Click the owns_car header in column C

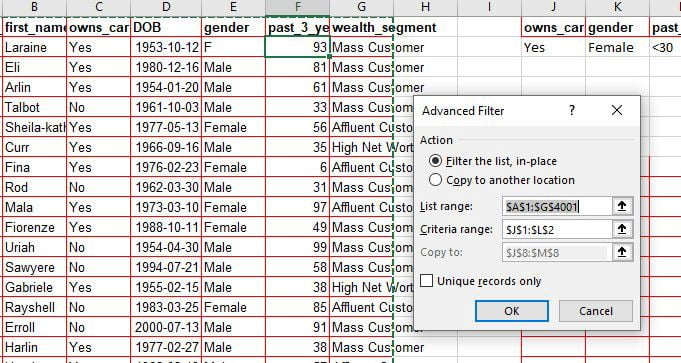99,27
